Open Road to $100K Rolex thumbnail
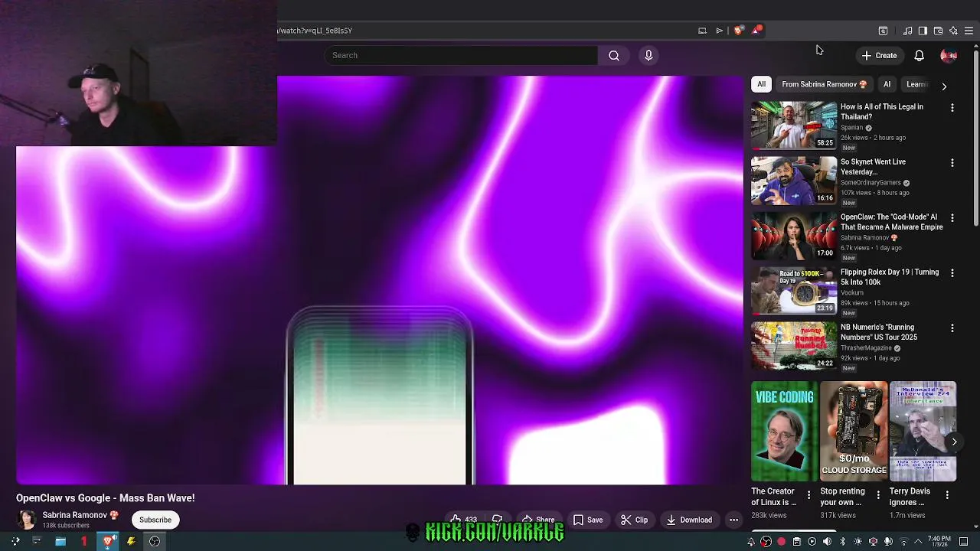980x551 pixels. 794,291
